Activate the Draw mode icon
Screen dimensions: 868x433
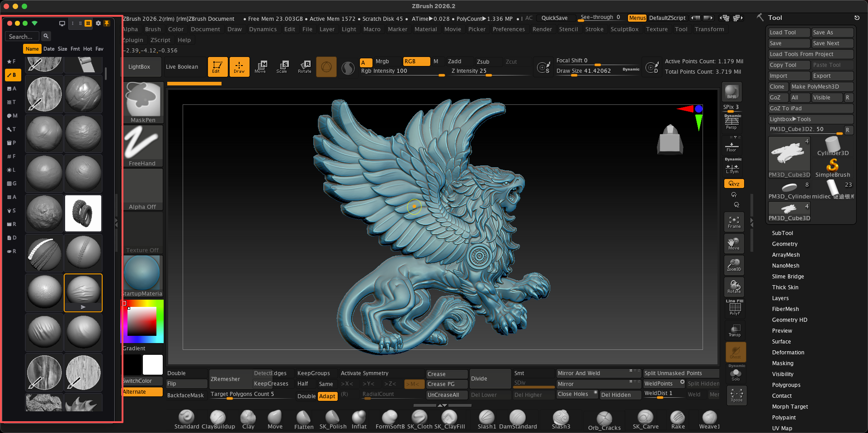click(239, 67)
